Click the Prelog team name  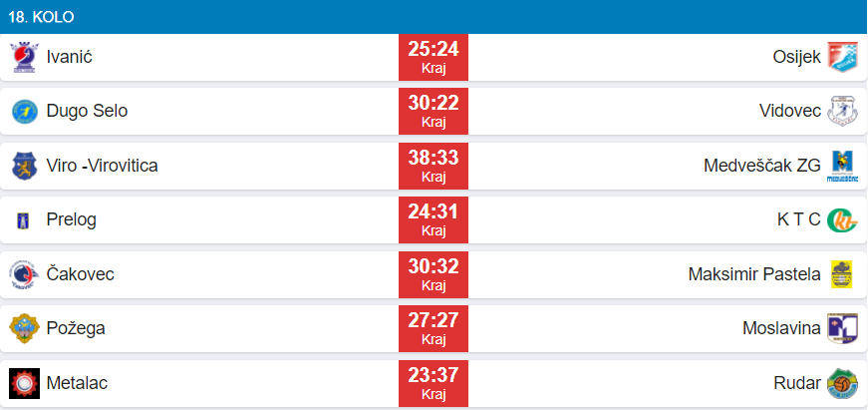(x=72, y=219)
